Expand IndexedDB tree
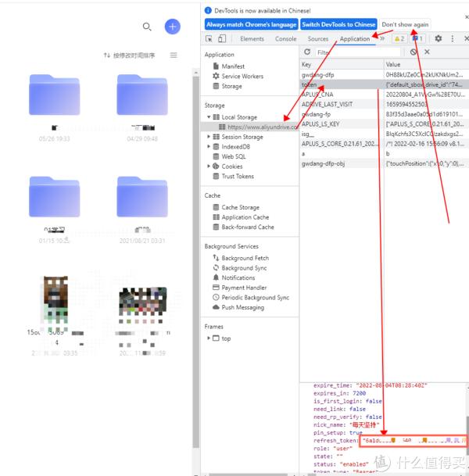Viewport: 469px width, 476px height. (209, 147)
